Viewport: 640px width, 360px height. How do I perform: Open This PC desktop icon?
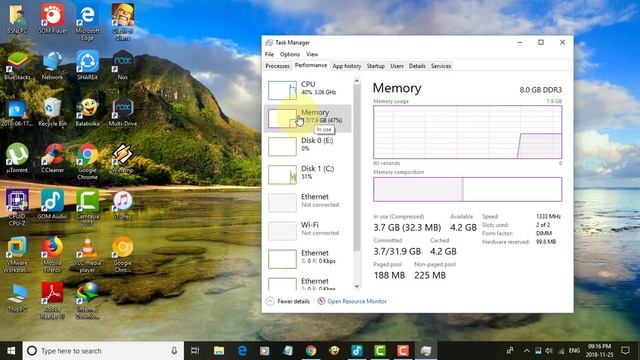[x=17, y=298]
